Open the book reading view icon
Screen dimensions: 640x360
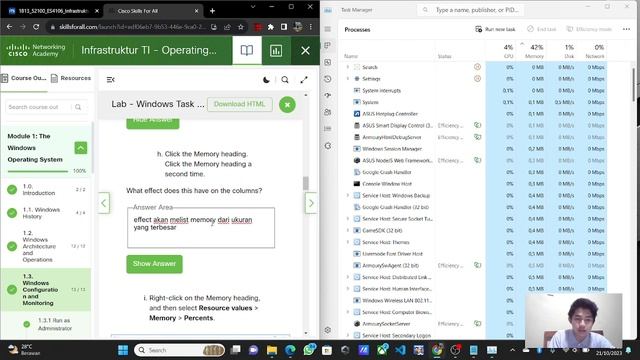coord(247,50)
